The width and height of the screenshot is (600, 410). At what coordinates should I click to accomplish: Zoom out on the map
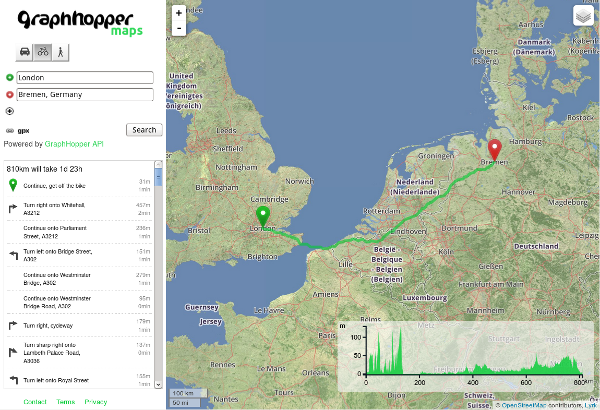click(179, 28)
